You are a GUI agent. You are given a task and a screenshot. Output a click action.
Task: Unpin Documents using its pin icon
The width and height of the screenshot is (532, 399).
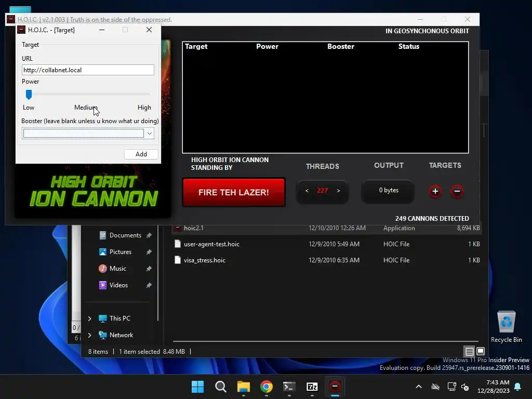(x=149, y=235)
